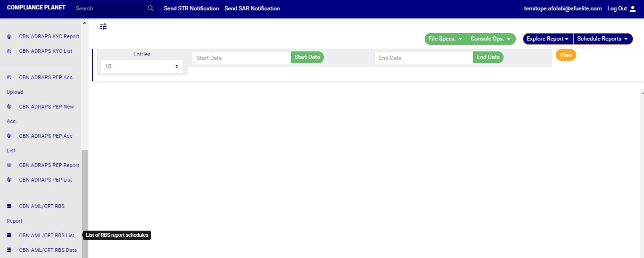
Task: Click the icon beside CBN ADRAPS KYC List
Action: tap(9, 51)
